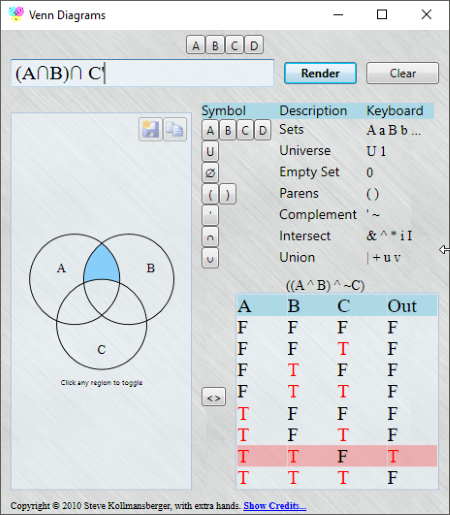The image size is (450, 515).
Task: Click the highlighted T T F T truth table row
Action: (x=337, y=456)
